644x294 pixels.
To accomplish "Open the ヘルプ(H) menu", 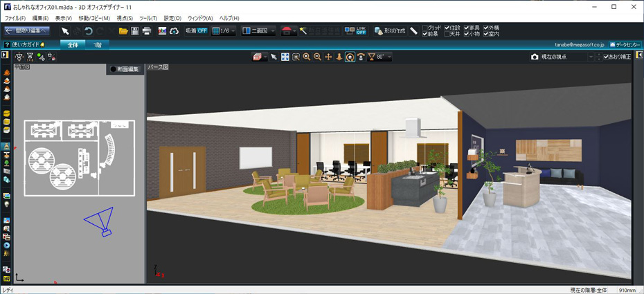I will [229, 19].
